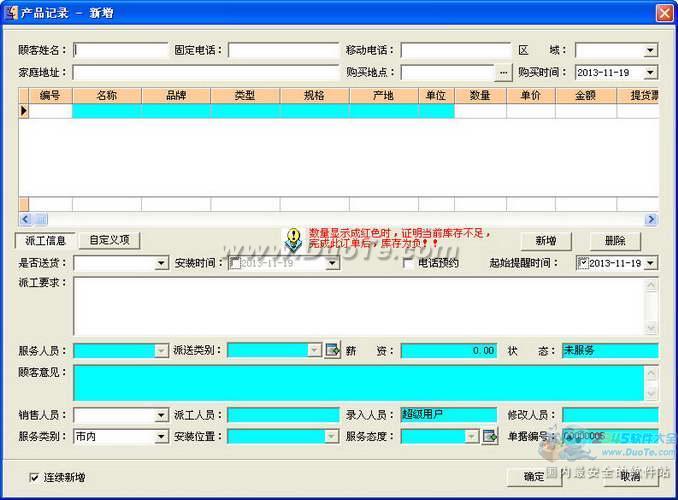Select the first row's 数量 cell
This screenshot has width=678, height=500.
coord(480,111)
